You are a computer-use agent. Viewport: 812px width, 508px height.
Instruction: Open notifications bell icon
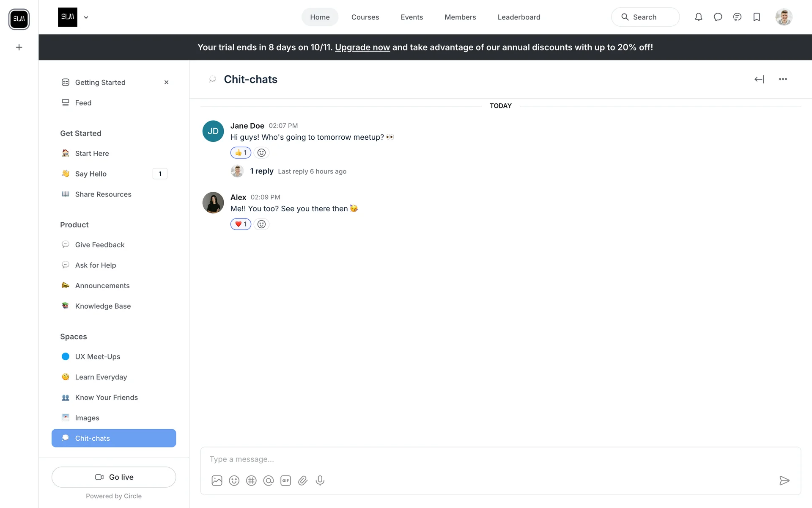tap(699, 17)
